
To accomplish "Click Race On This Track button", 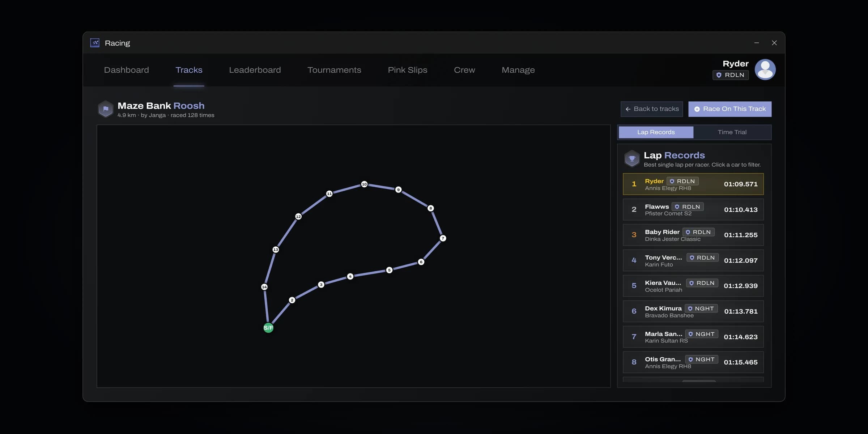I will coord(730,109).
